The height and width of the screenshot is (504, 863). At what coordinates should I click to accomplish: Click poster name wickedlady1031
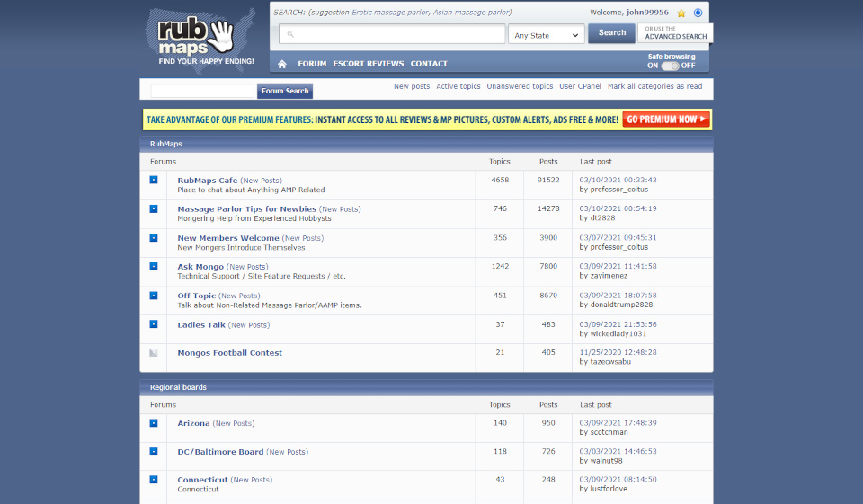(618, 334)
